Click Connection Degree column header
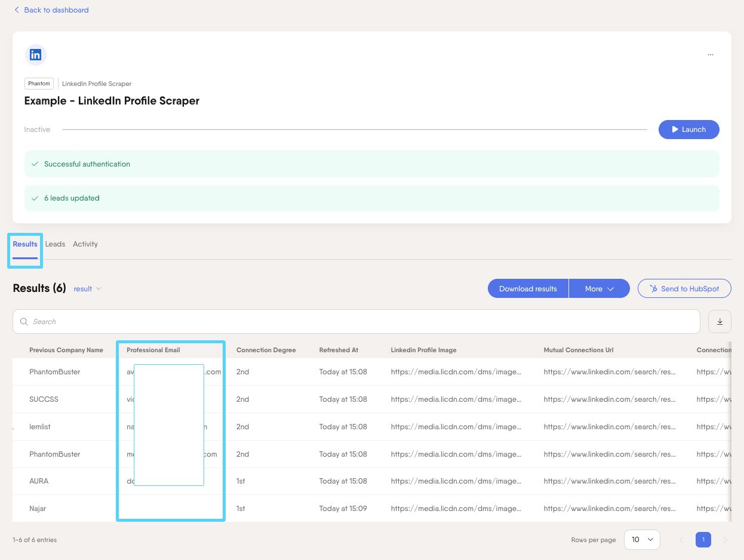 click(x=266, y=350)
